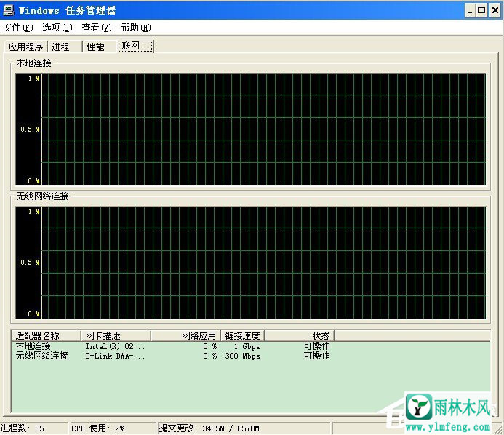Maximize the Task Manager window
This screenshot has width=504, height=435.
[x=482, y=10]
